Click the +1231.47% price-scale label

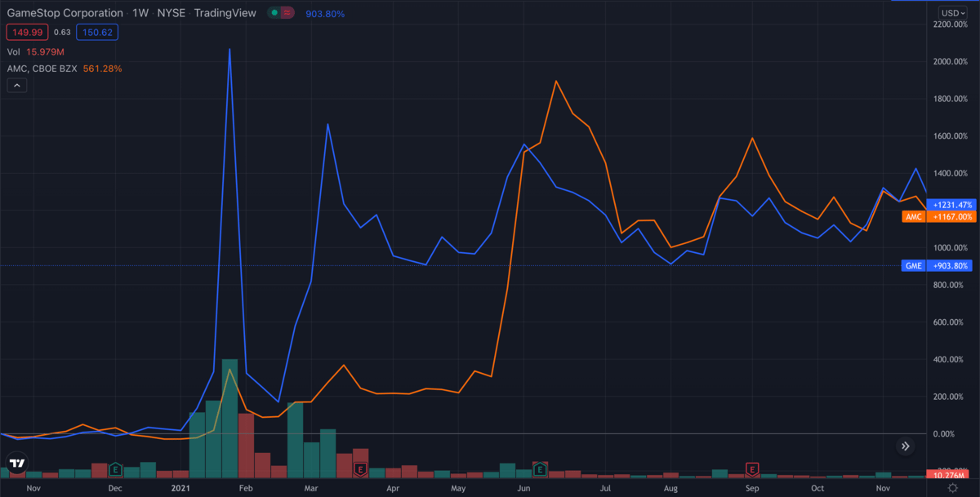pyautogui.click(x=951, y=204)
